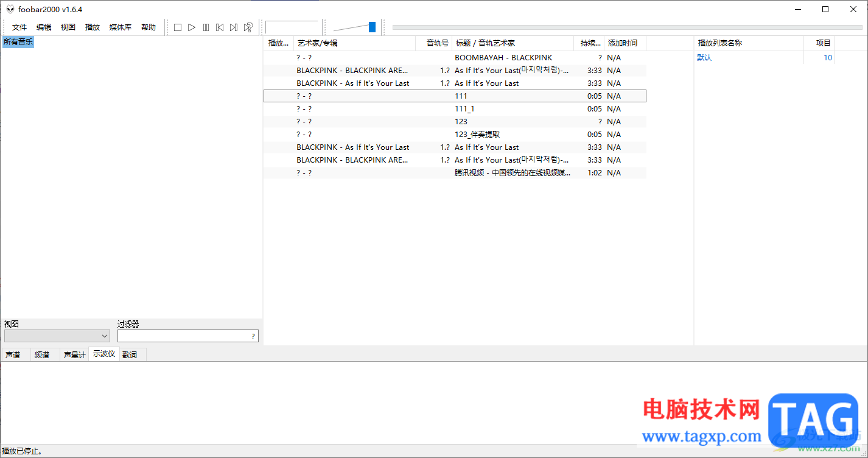Sort by the 持续 duration column header

(589, 43)
